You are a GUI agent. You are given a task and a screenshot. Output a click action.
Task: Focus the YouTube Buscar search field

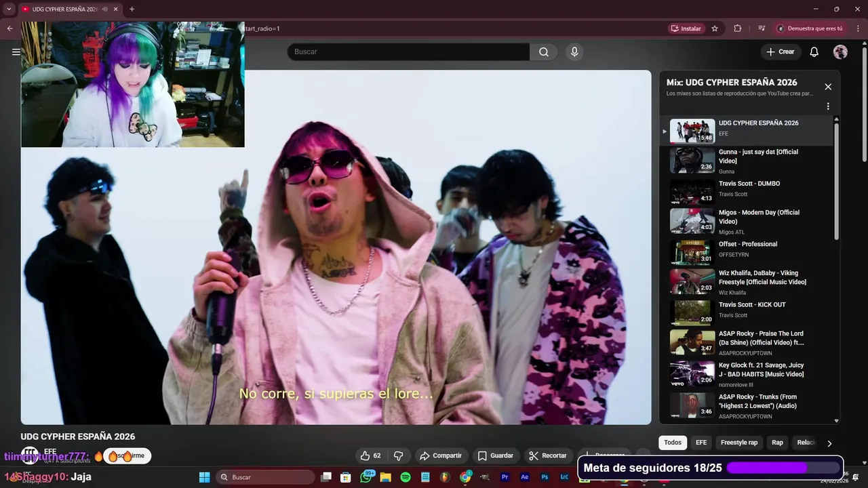[x=408, y=52]
